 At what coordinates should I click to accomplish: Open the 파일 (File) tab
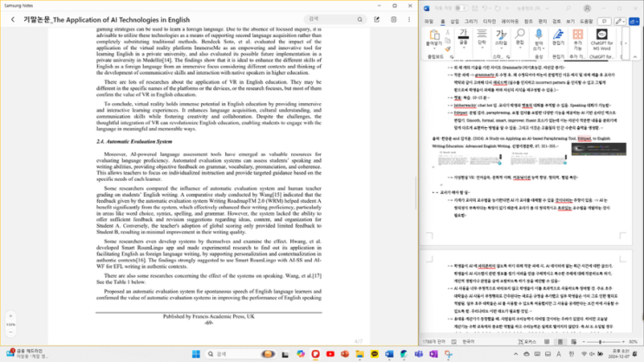(x=429, y=22)
